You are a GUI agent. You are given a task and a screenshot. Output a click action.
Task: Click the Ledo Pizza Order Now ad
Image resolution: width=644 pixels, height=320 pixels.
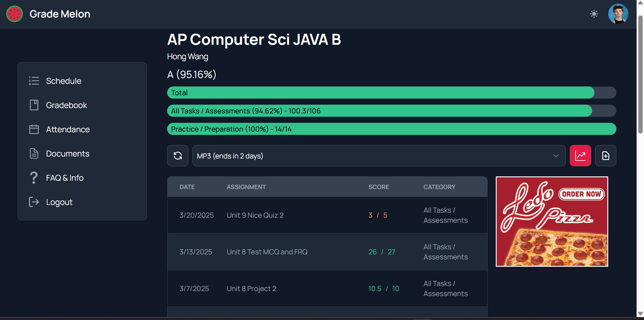pyautogui.click(x=552, y=221)
